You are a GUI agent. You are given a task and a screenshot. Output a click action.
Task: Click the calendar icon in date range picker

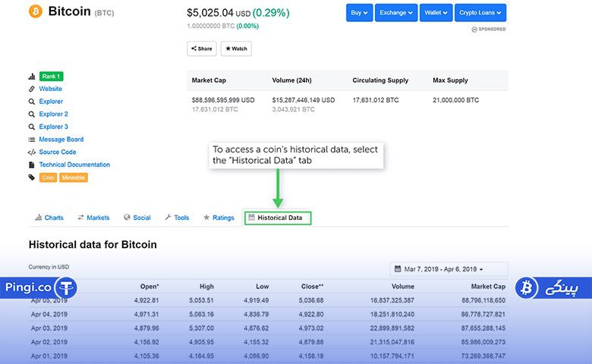coord(398,269)
